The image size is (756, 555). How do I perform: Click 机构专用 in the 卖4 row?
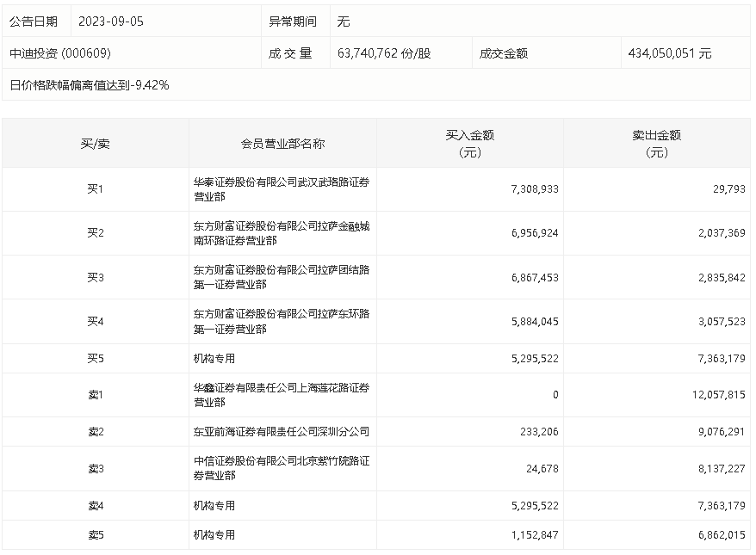point(214,505)
